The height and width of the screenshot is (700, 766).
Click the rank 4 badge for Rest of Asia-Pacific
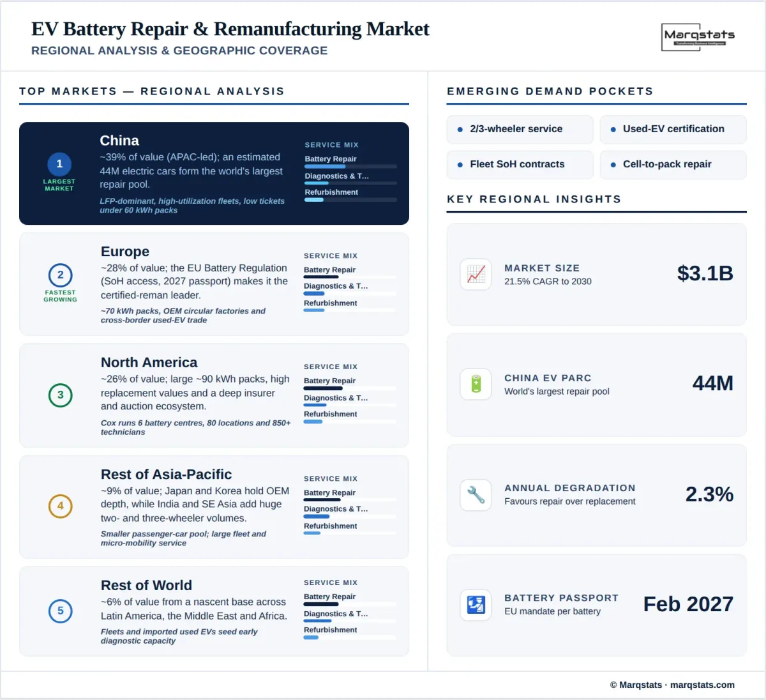coord(61,506)
